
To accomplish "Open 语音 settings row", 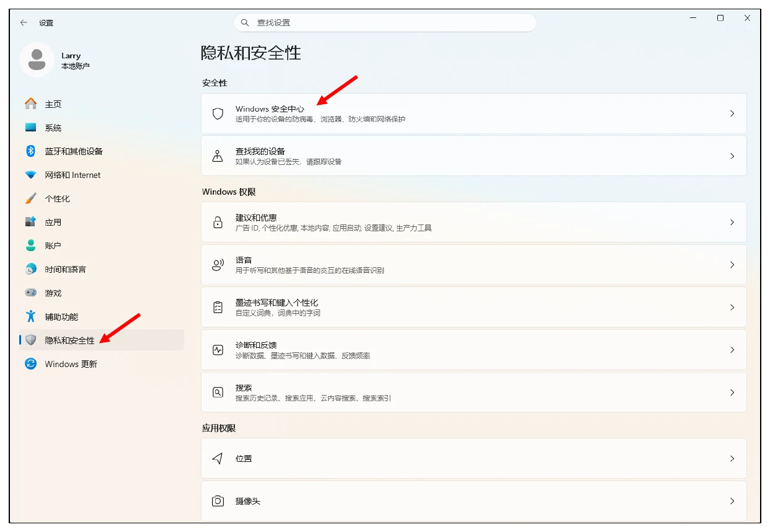I will 474,265.
